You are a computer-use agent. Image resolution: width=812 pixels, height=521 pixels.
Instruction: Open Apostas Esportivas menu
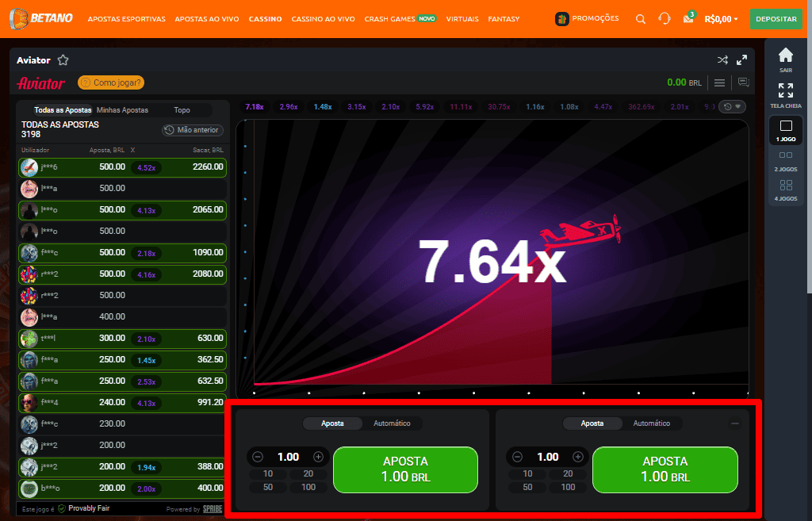(x=126, y=19)
